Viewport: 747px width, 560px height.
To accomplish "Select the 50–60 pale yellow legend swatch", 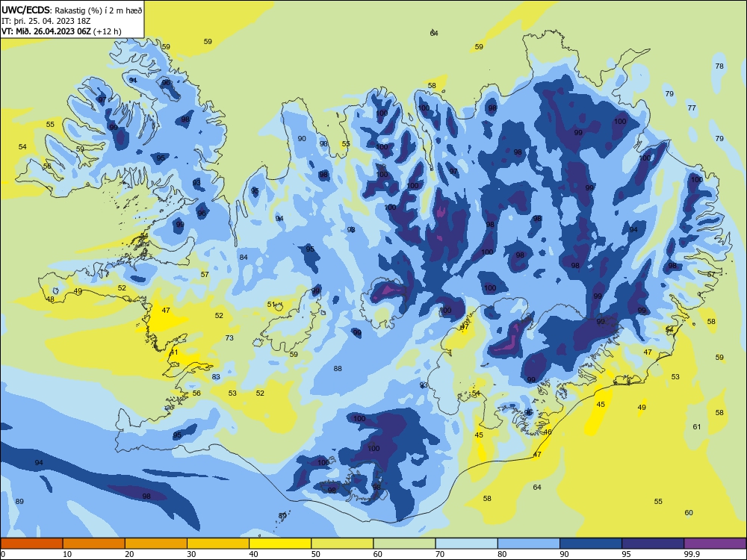I will click(x=342, y=544).
